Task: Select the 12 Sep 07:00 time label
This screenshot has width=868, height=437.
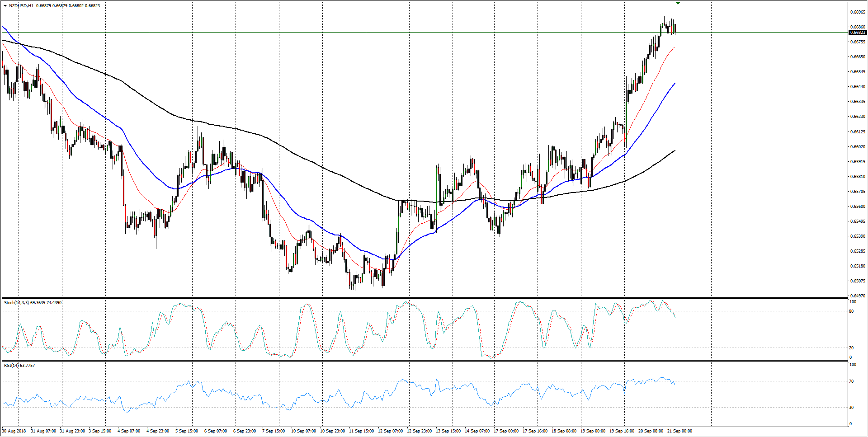Action: 390,431
